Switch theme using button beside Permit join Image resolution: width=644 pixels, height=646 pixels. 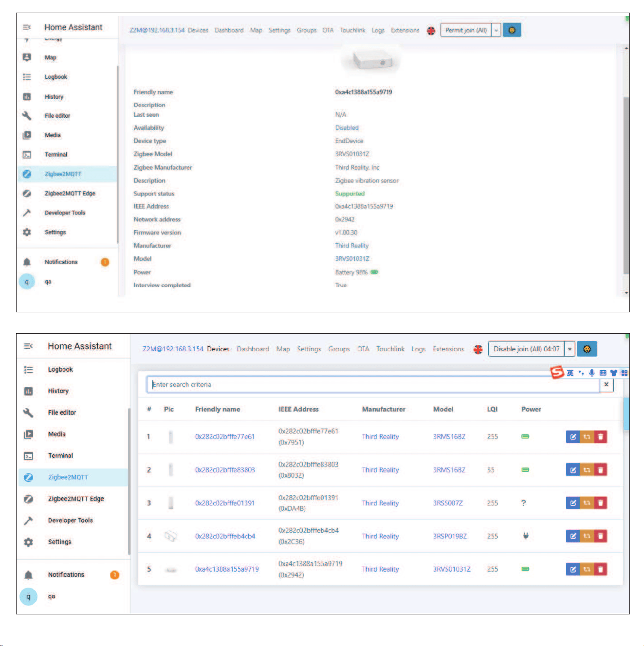click(x=512, y=30)
